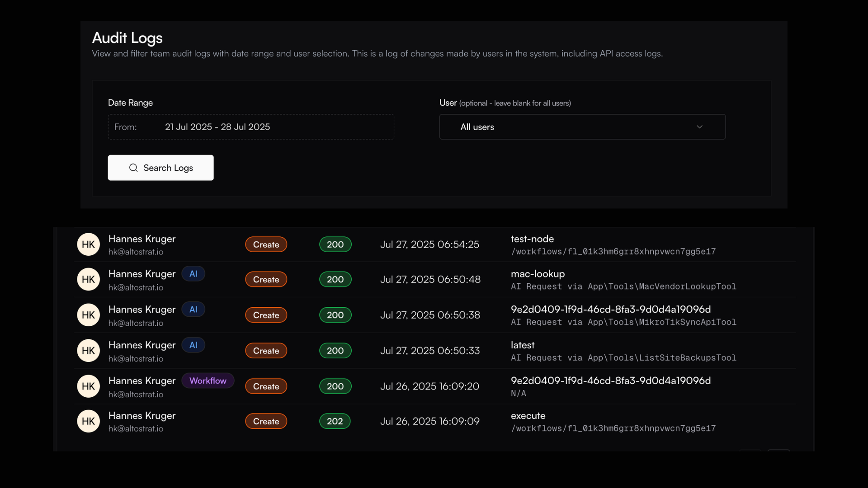Screen dimensions: 868x488
Task: Click Hannes Kruger name in test-node row
Action: pos(142,239)
